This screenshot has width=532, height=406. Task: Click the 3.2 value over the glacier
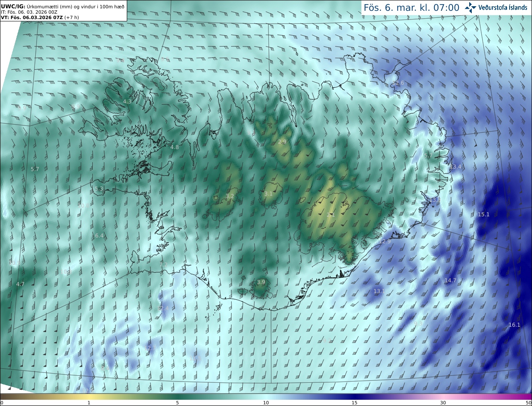(x=230, y=196)
